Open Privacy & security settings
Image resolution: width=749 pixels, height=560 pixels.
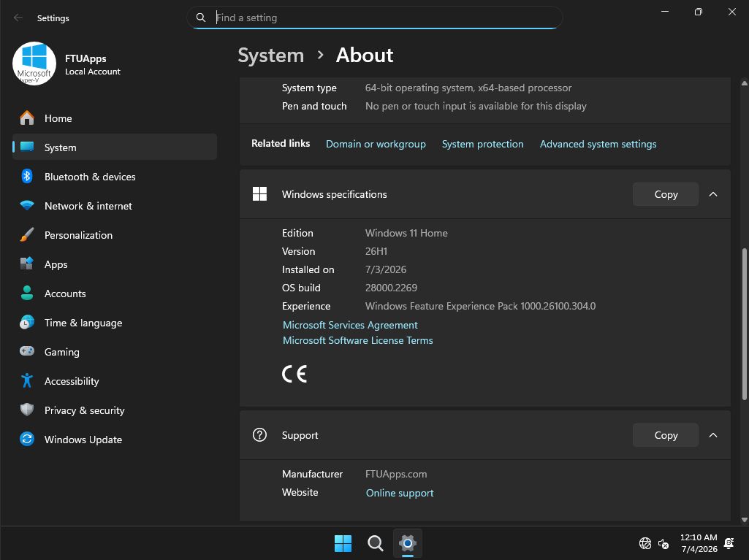pos(115,410)
